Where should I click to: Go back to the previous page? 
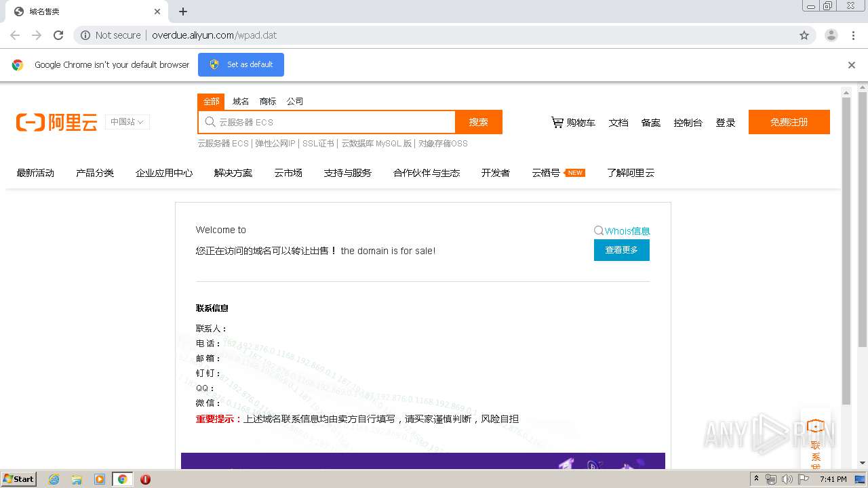click(x=15, y=35)
